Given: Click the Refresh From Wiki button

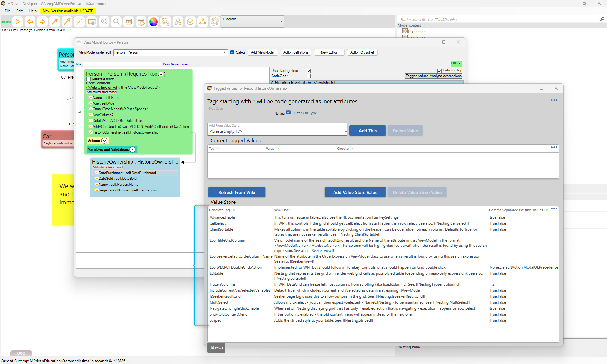Looking at the screenshot, I should point(236,192).
